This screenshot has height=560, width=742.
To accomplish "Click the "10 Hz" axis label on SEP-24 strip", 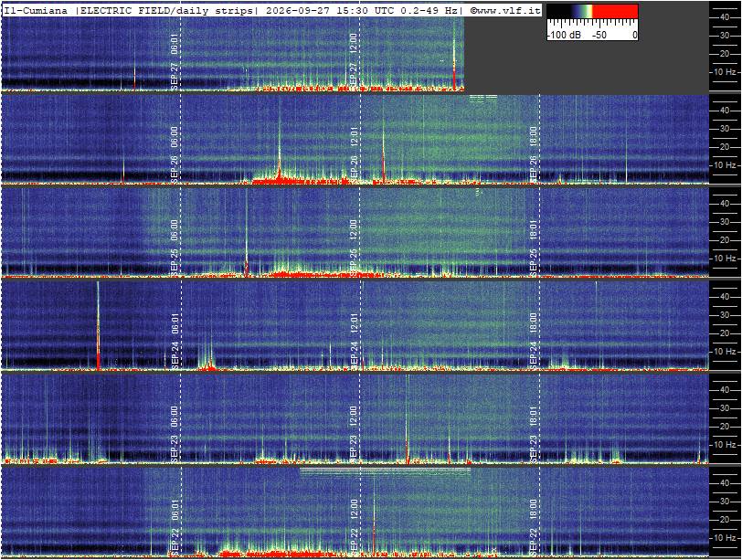I will pos(726,352).
